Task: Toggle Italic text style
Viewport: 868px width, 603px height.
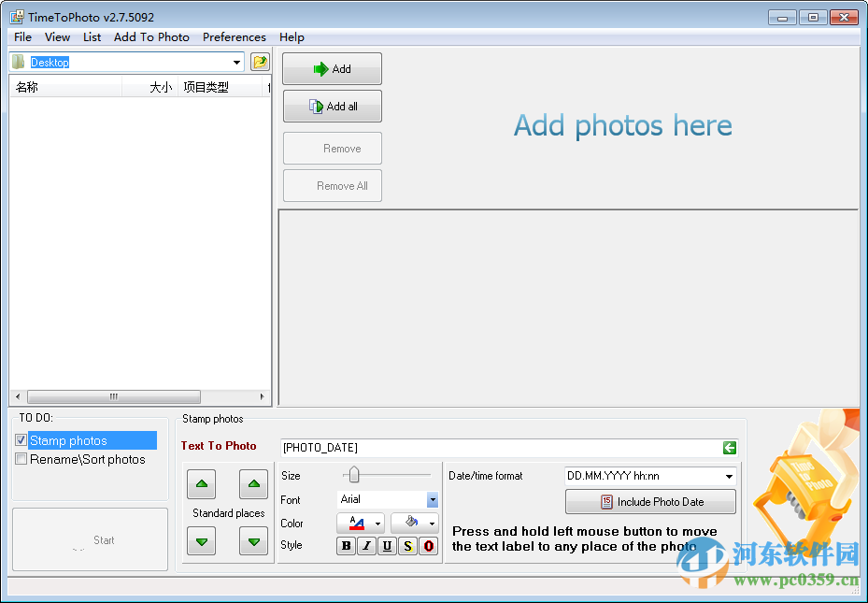Action: pyautogui.click(x=366, y=546)
